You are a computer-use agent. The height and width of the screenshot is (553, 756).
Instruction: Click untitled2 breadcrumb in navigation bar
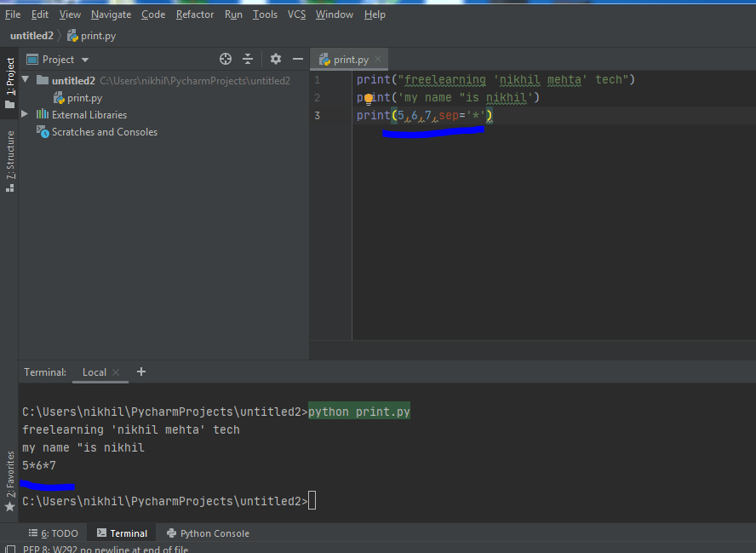click(31, 36)
